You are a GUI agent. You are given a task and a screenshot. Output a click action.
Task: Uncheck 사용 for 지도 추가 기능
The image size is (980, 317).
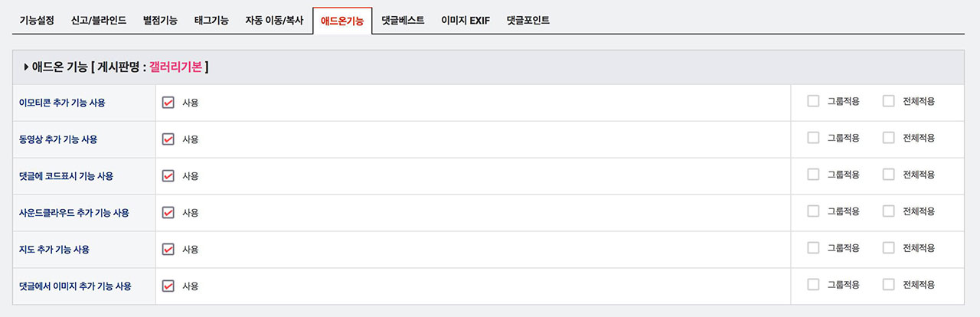click(168, 249)
